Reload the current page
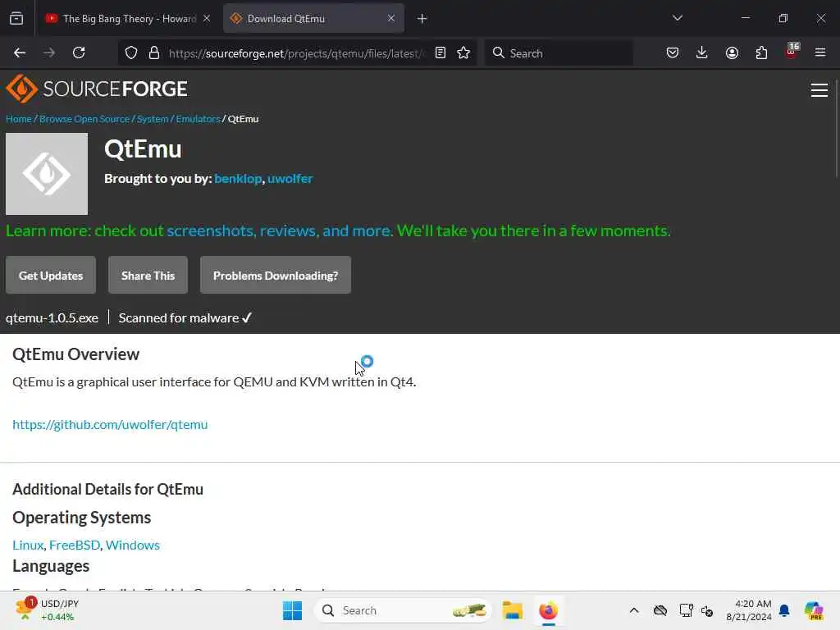The height and width of the screenshot is (630, 840). 79,52
